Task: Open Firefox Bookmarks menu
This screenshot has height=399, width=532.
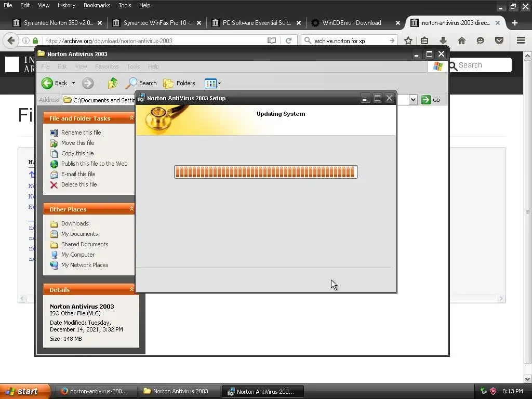Action: pos(97,5)
